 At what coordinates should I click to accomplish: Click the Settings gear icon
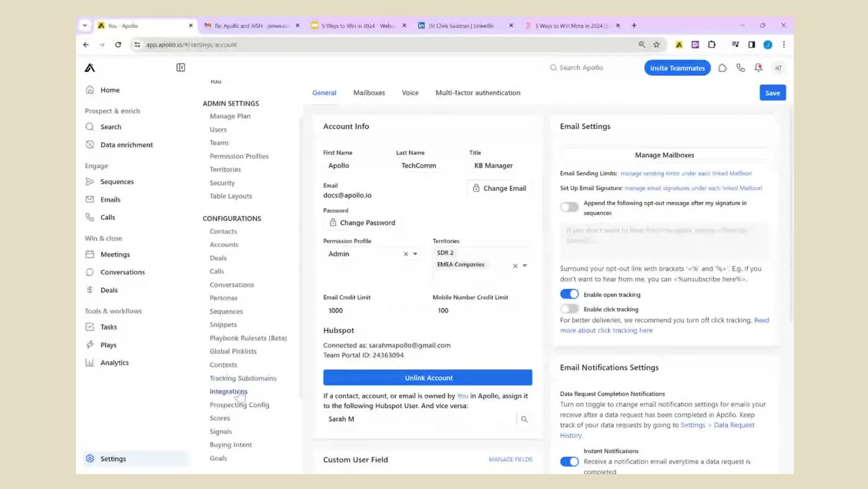click(90, 459)
